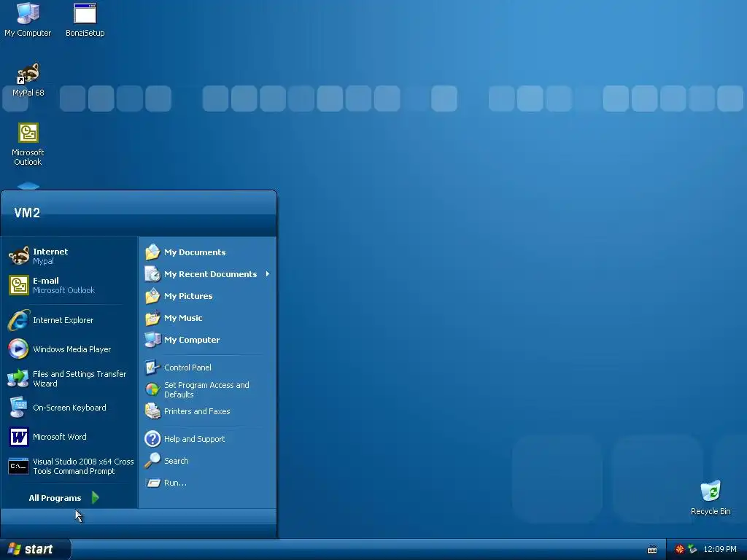Click Printers and Faxes icon
Viewport: 747px width, 560px height.
[152, 411]
